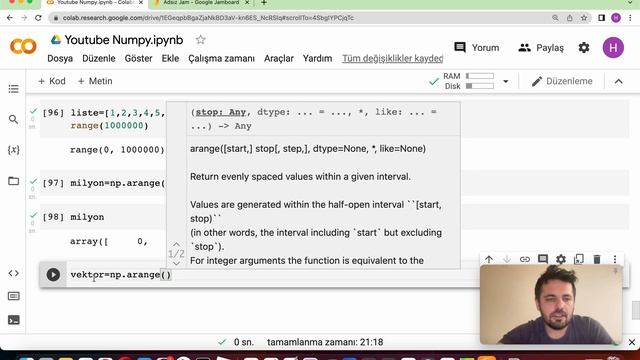Open the Araçlar menu
Image resolution: width=640 pixels, height=360 pixels.
pos(279,58)
